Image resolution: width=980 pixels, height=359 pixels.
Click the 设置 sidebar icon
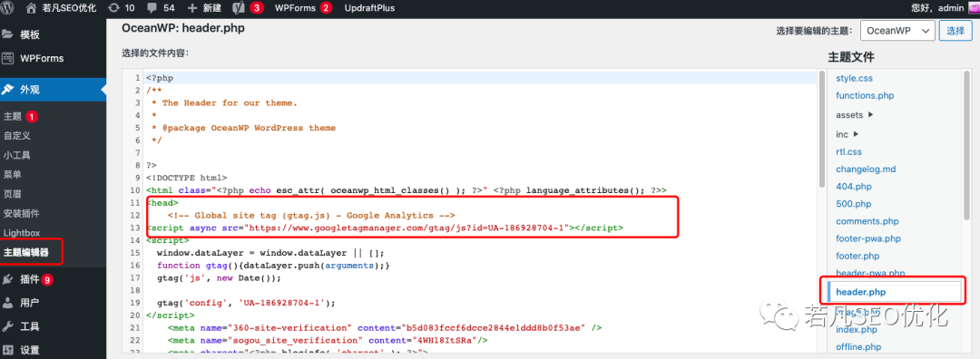(x=8, y=350)
